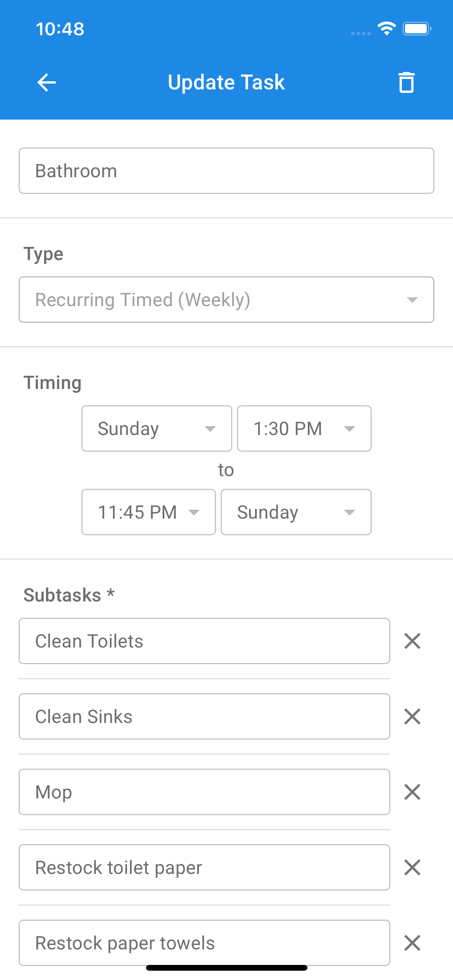Edit the Clean Toilets subtask field
This screenshot has width=453, height=980.
(x=204, y=641)
